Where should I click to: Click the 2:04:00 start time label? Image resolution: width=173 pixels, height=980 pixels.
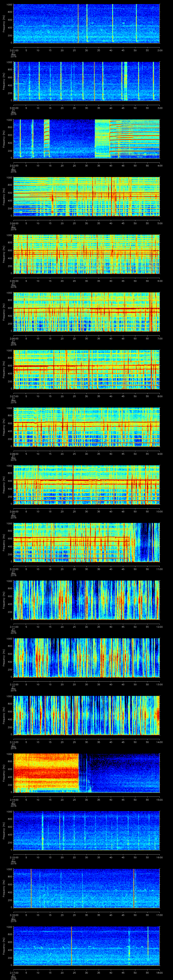(14, 223)
